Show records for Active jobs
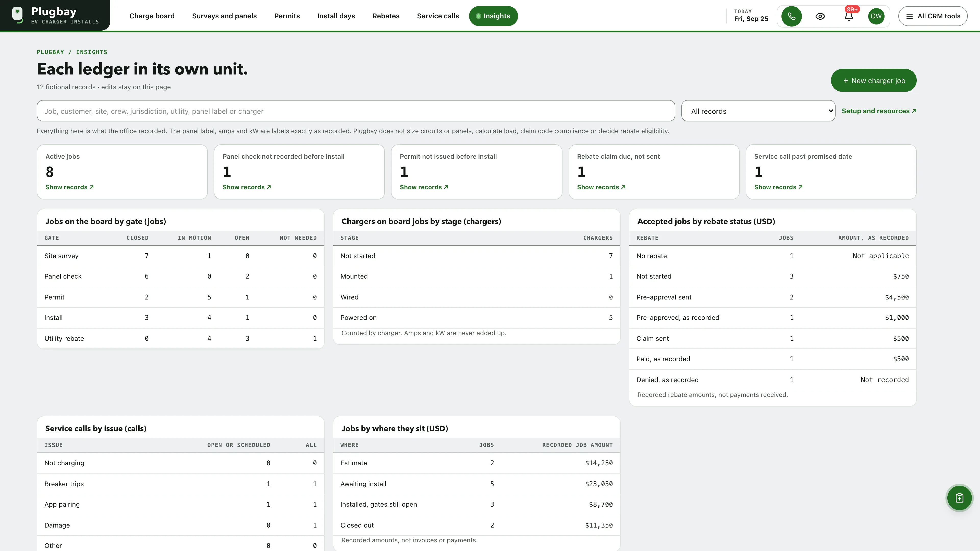The height and width of the screenshot is (551, 980). [x=70, y=187]
